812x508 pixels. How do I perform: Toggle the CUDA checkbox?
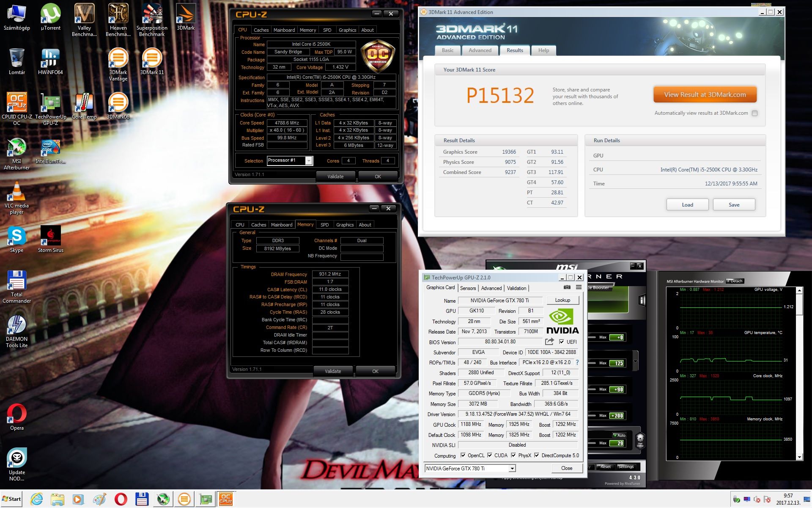tap(490, 456)
